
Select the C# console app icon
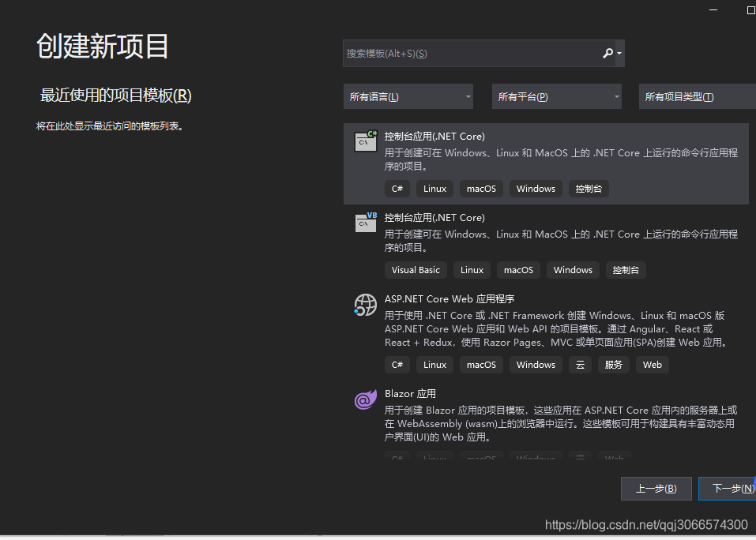(x=366, y=141)
